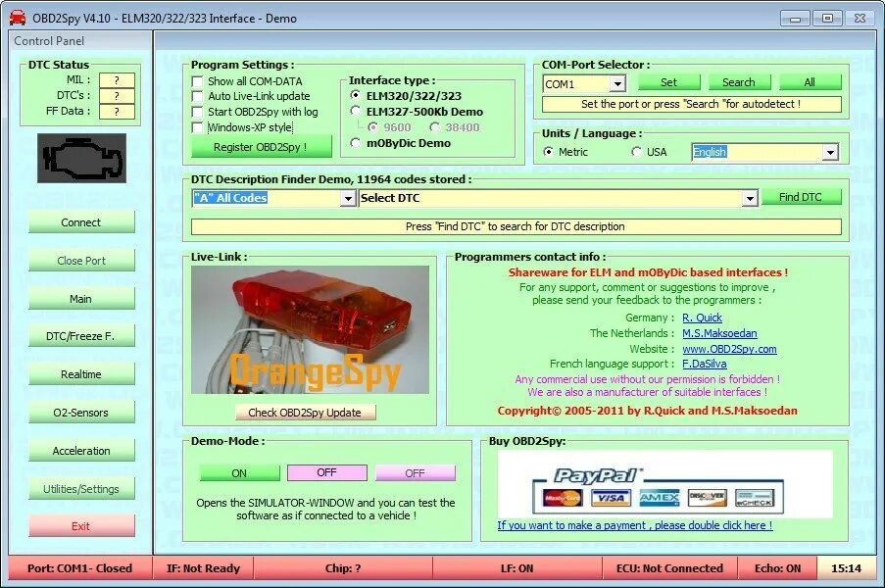885x588 pixels.
Task: Click the Close Port button
Action: 82,260
